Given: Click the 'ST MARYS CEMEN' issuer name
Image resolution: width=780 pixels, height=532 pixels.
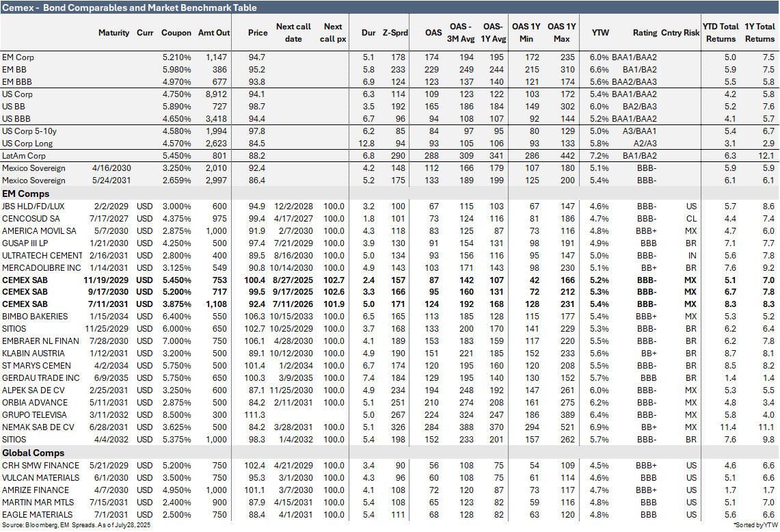Looking at the screenshot, I should point(36,366).
